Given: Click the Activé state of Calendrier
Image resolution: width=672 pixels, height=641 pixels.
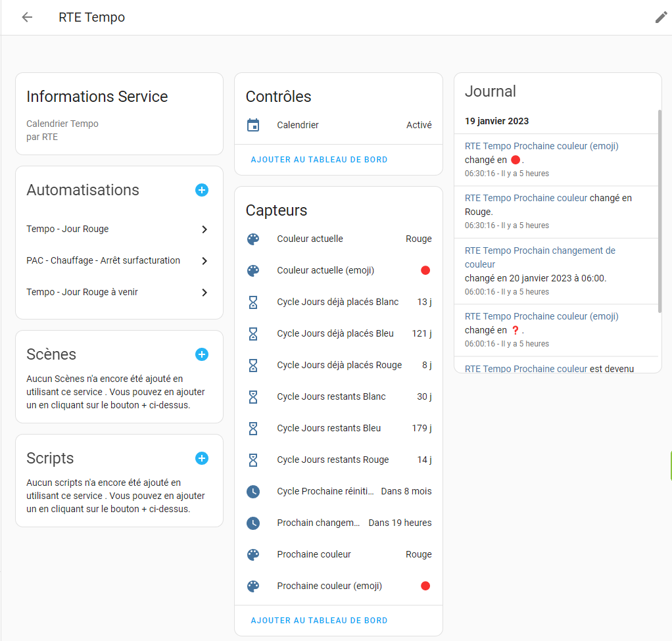Looking at the screenshot, I should coord(419,125).
